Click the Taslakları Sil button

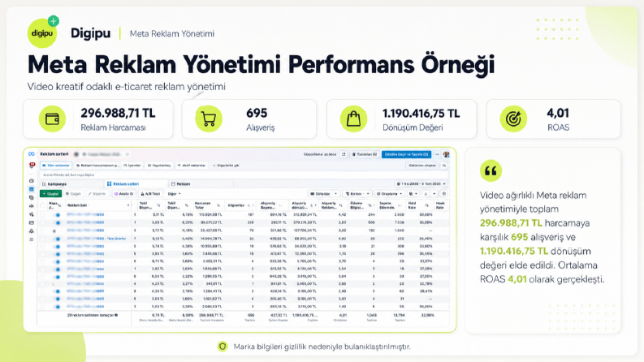(x=365, y=154)
